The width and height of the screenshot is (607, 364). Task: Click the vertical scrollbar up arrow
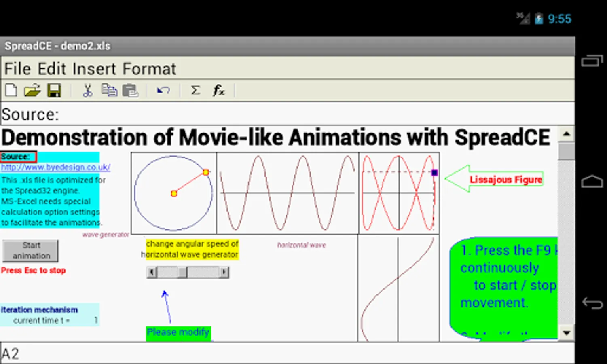coord(567,134)
